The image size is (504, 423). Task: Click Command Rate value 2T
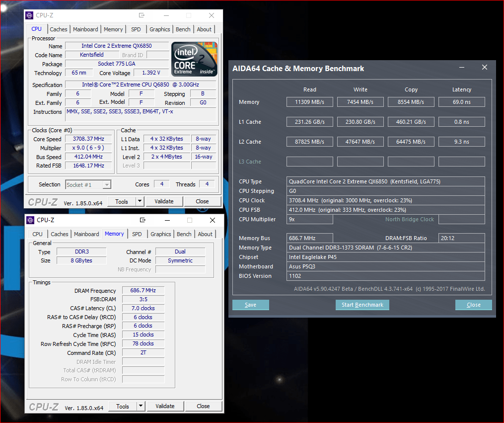(x=143, y=352)
